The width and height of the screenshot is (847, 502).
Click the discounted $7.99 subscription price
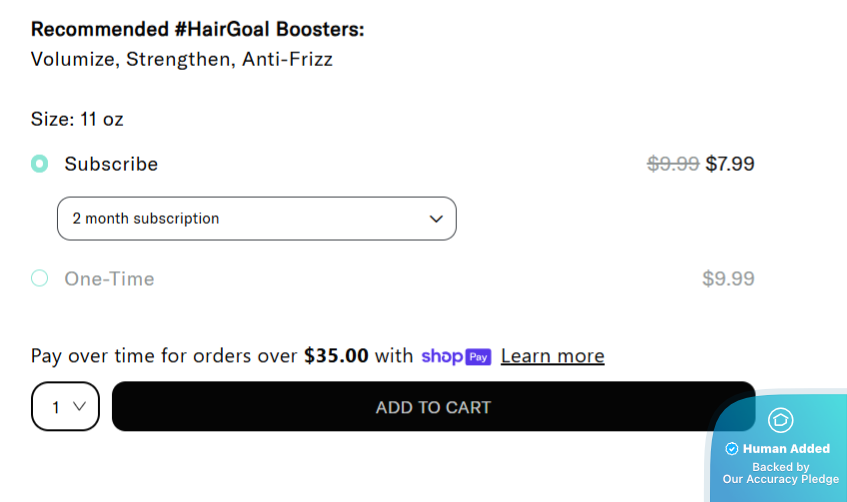pyautogui.click(x=730, y=164)
